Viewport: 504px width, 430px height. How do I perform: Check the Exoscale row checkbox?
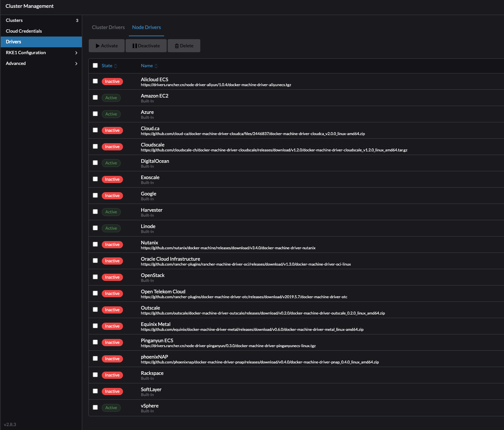(x=95, y=179)
